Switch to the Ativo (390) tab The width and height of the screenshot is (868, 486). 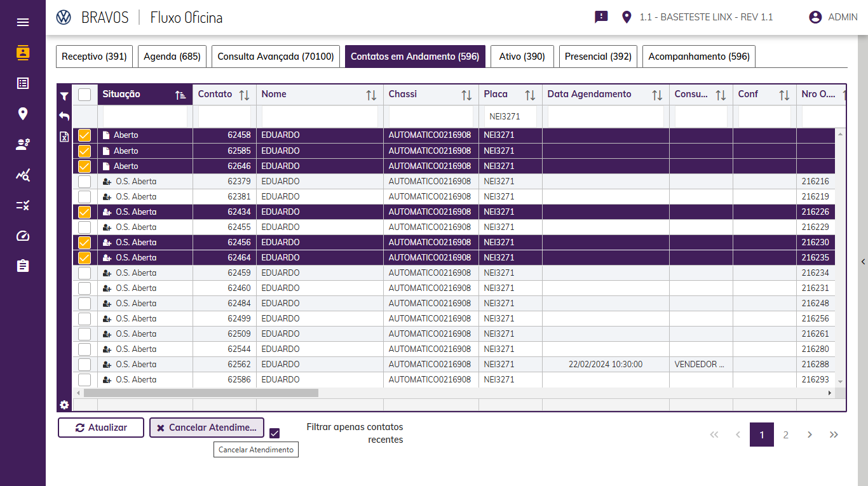point(522,57)
